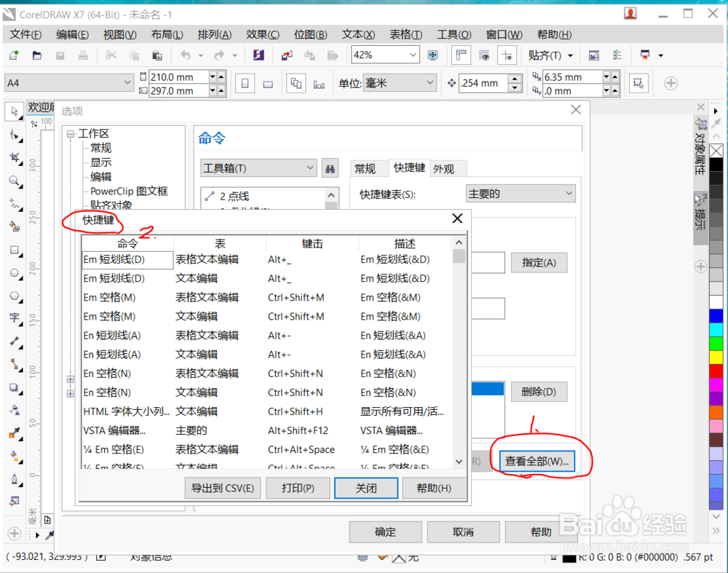This screenshot has height=573, width=728.
Task: Open the 编辑(E) menu
Action: [x=72, y=35]
